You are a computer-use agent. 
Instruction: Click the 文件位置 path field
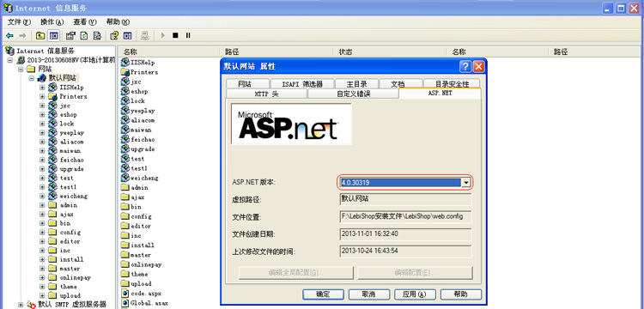coord(406,216)
